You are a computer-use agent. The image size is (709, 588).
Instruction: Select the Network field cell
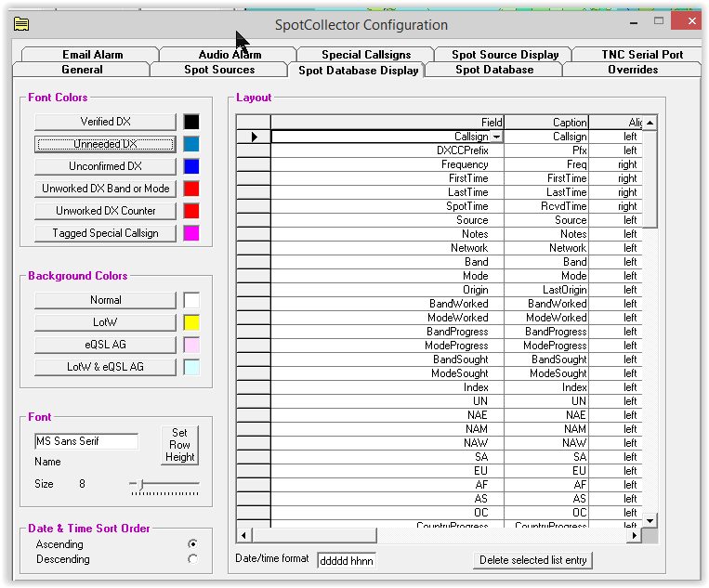pos(387,248)
